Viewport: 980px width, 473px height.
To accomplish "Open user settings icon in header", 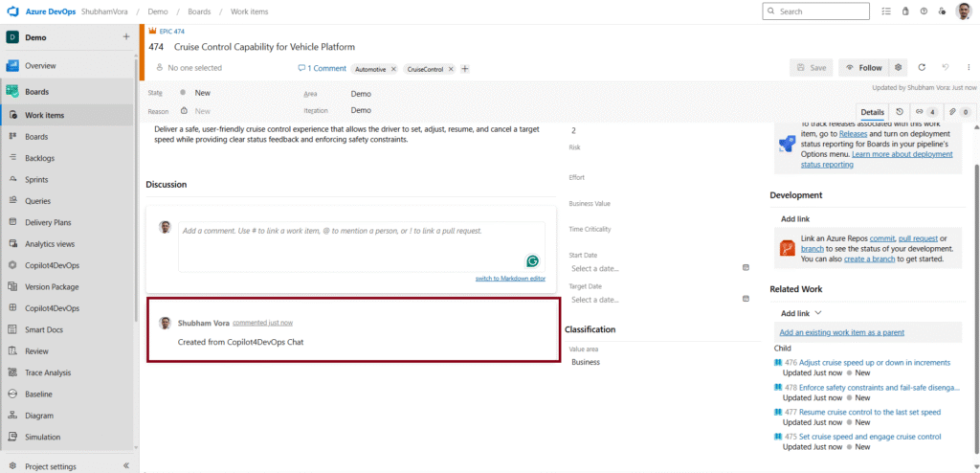I will [943, 11].
